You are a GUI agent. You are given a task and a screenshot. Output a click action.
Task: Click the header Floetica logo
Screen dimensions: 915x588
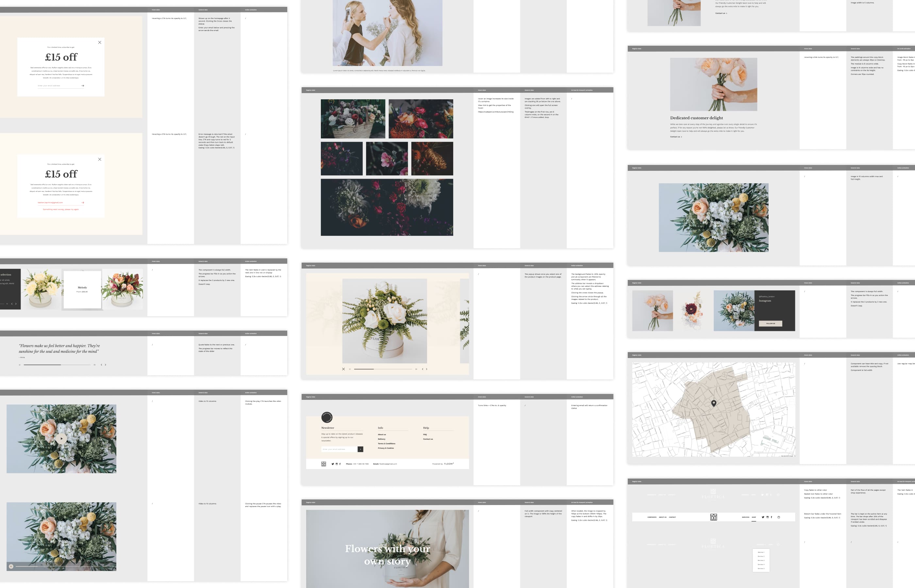tap(713, 517)
